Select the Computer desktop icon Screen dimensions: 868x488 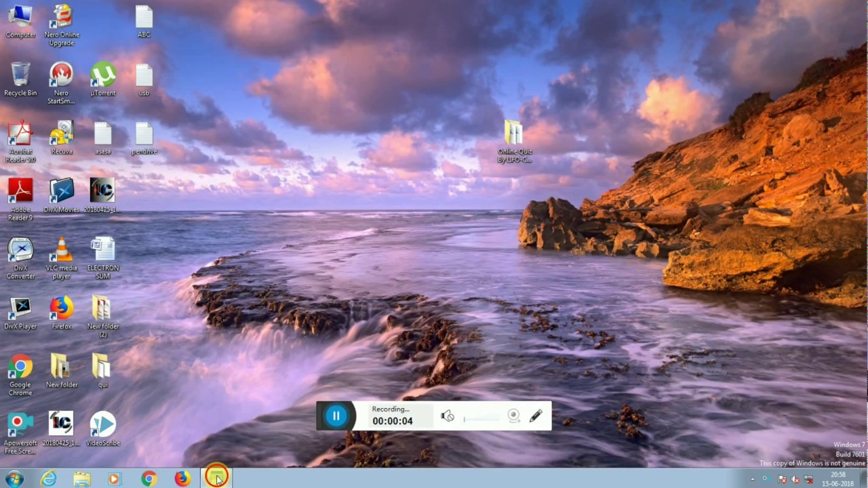click(20, 22)
